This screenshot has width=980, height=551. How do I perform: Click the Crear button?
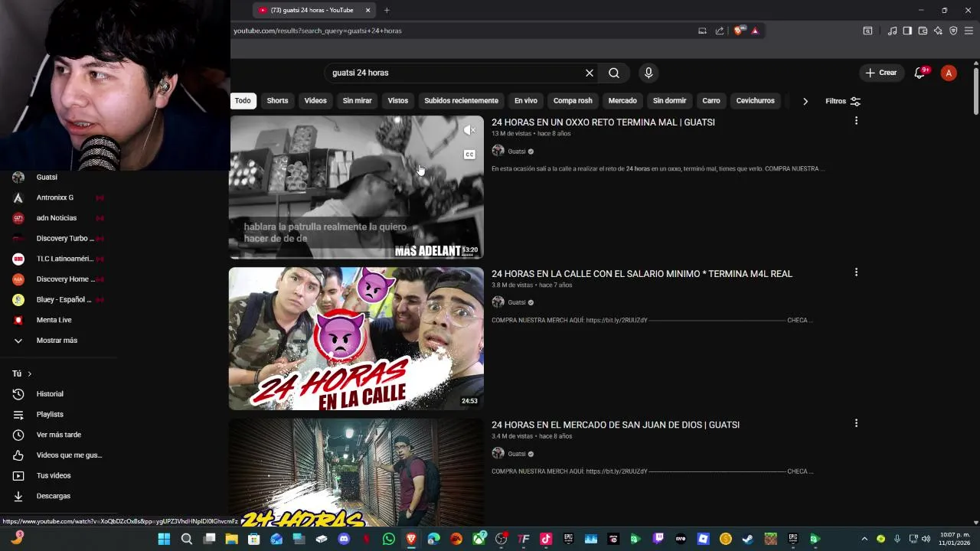(880, 73)
